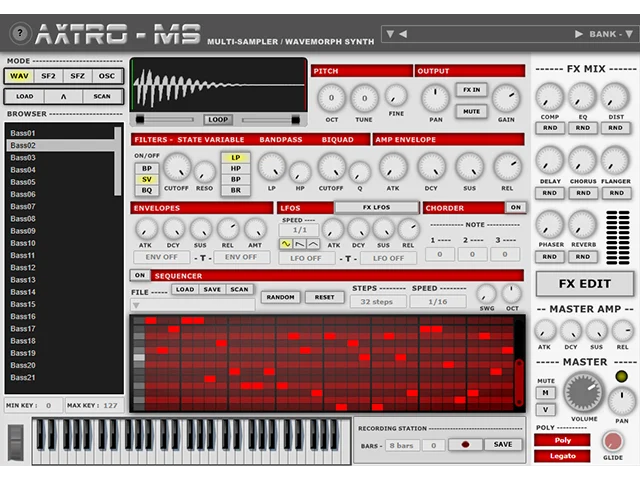Toggle the FX IN button
Viewport: 640px width, 480px height.
[x=471, y=90]
